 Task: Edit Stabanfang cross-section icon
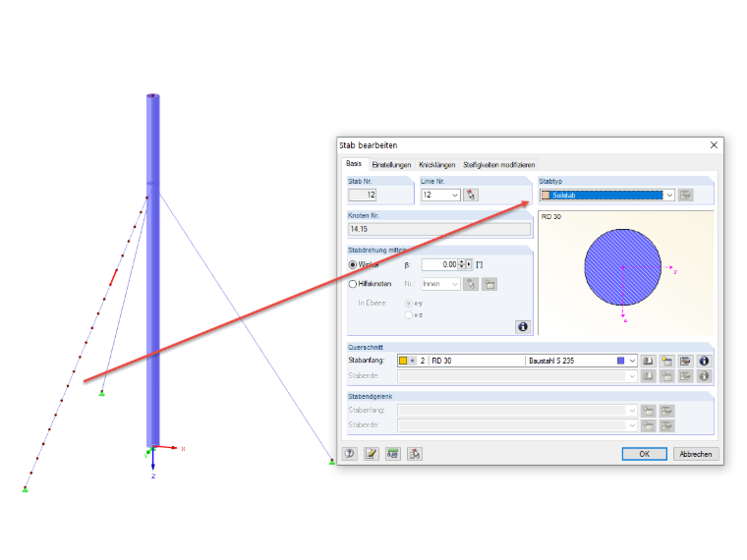(x=685, y=361)
